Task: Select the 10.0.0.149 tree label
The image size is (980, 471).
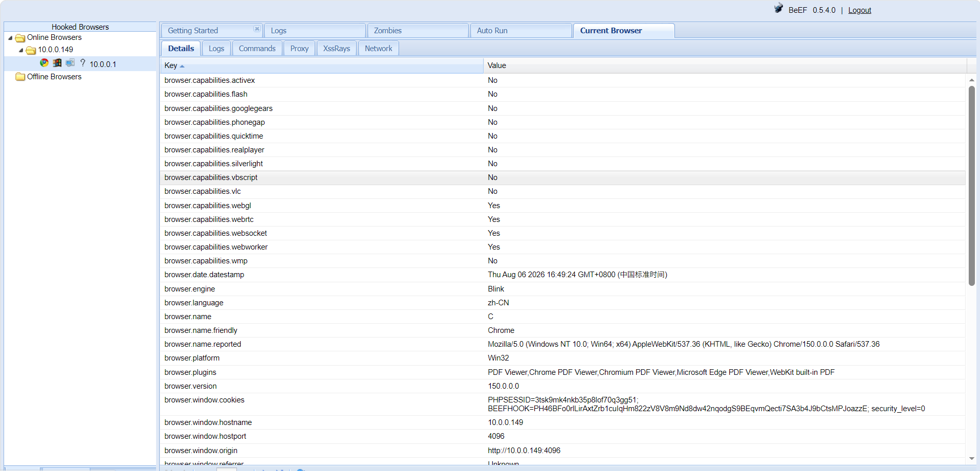Action: pyautogui.click(x=55, y=50)
